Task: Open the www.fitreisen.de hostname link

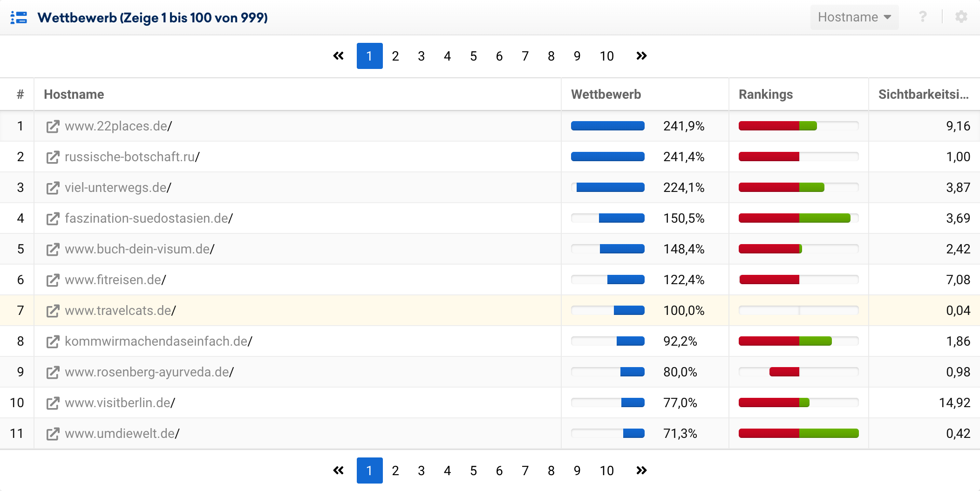Action: [115, 280]
